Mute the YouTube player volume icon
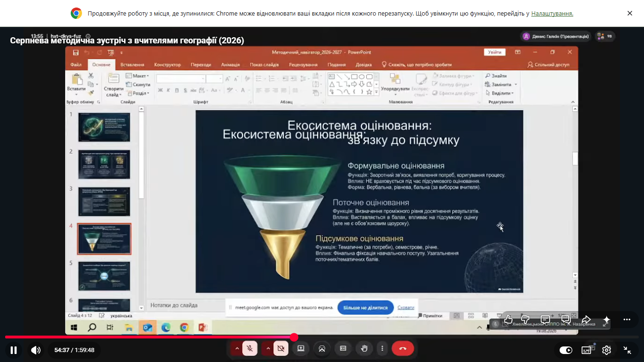 [36, 350]
